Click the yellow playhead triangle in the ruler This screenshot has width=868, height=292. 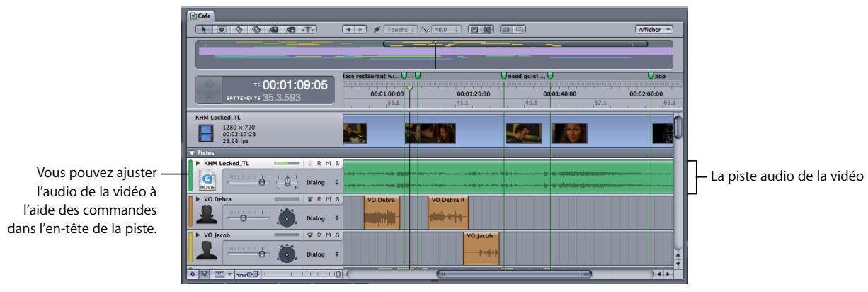[x=409, y=88]
